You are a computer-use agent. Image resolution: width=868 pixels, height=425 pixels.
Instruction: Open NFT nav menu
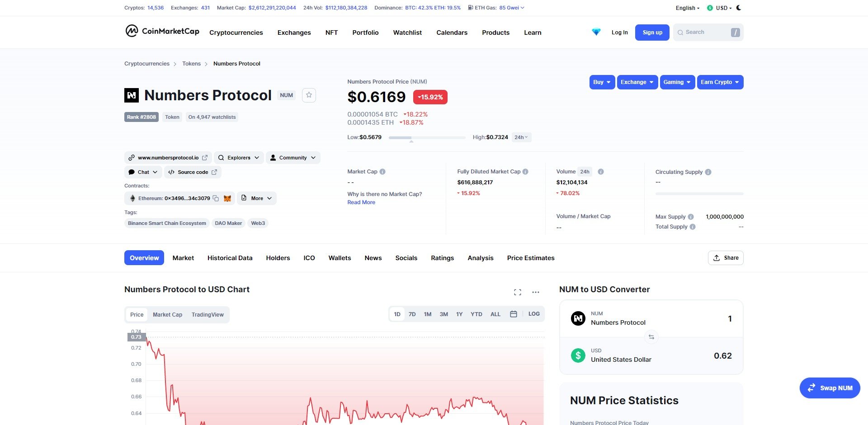(331, 33)
